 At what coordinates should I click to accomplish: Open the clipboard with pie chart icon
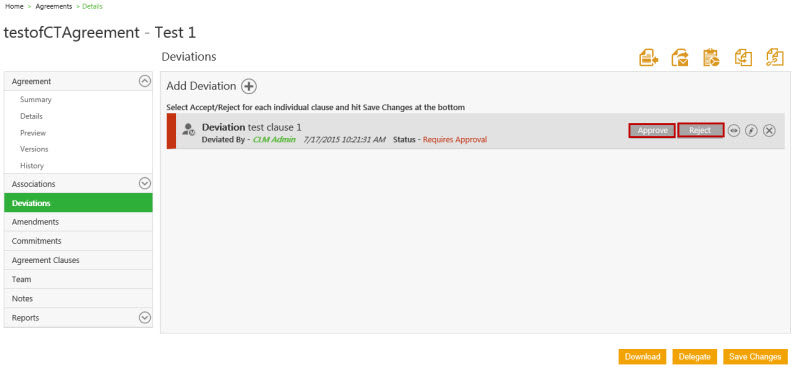pyautogui.click(x=711, y=58)
